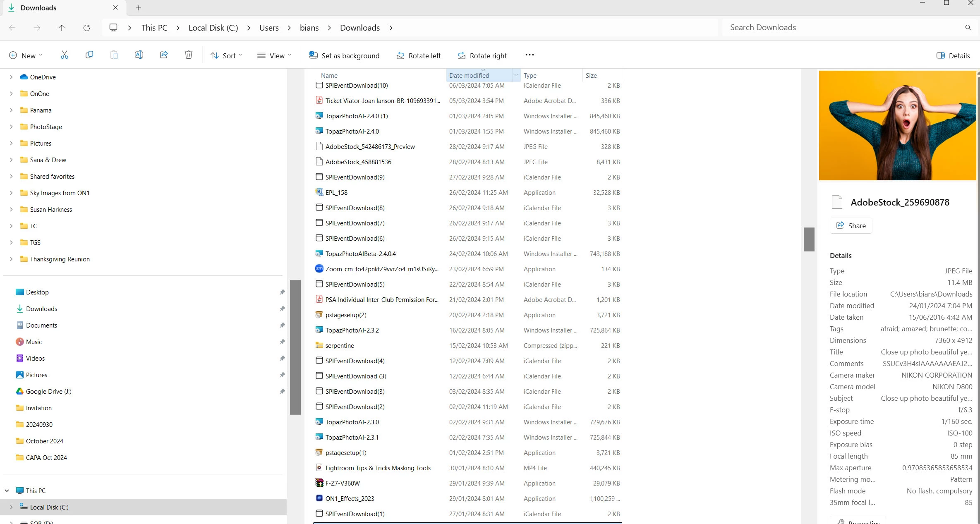Click the Cut scissors icon
The width and height of the screenshot is (980, 524).
coord(64,55)
